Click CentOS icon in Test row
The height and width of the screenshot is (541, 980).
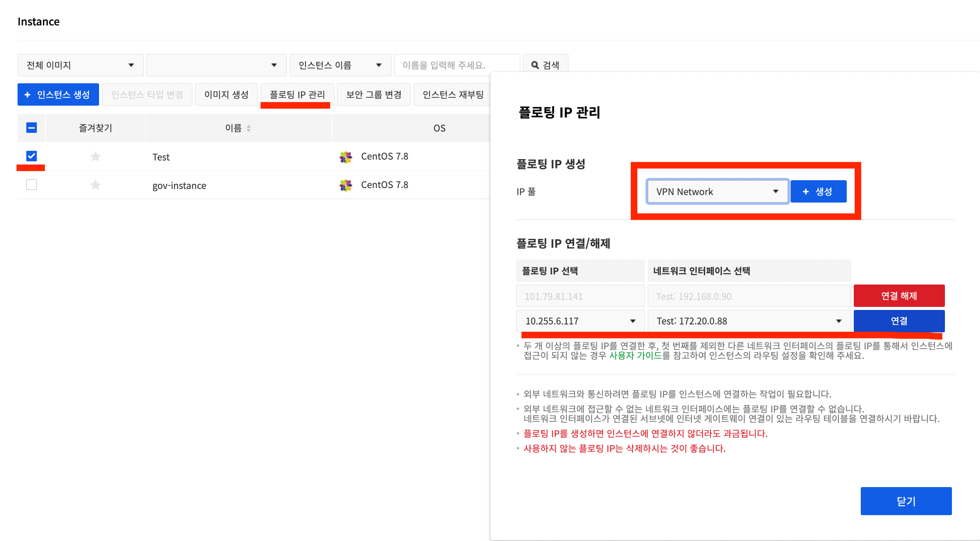(346, 157)
